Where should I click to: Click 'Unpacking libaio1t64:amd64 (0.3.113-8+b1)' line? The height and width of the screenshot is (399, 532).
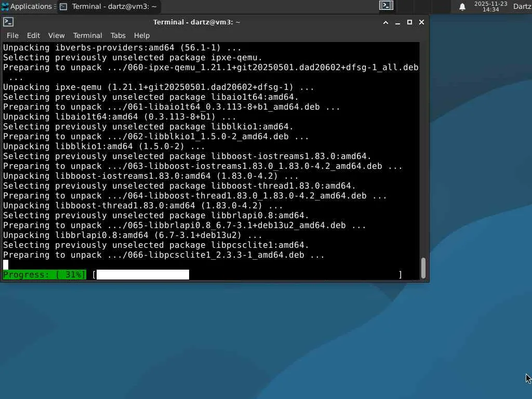pos(119,117)
